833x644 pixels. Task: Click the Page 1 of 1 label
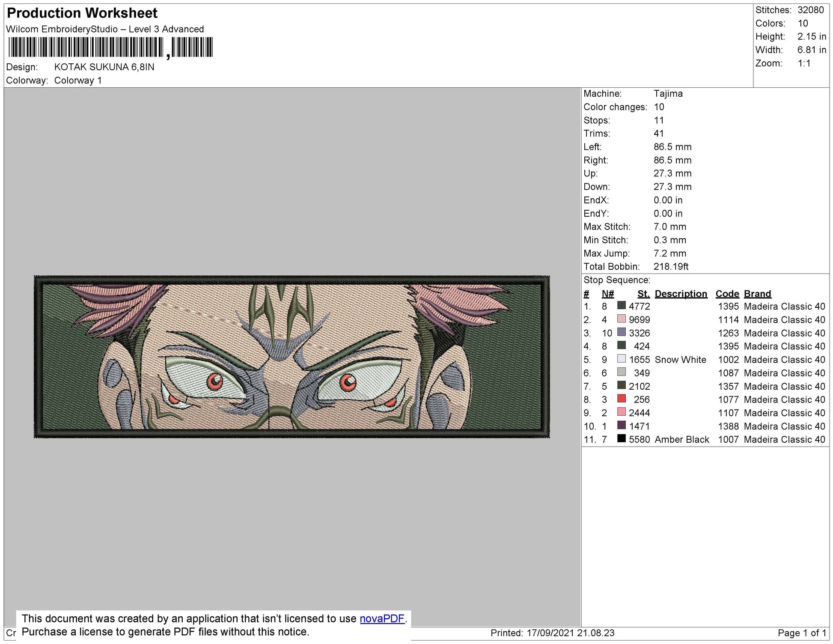point(802,633)
